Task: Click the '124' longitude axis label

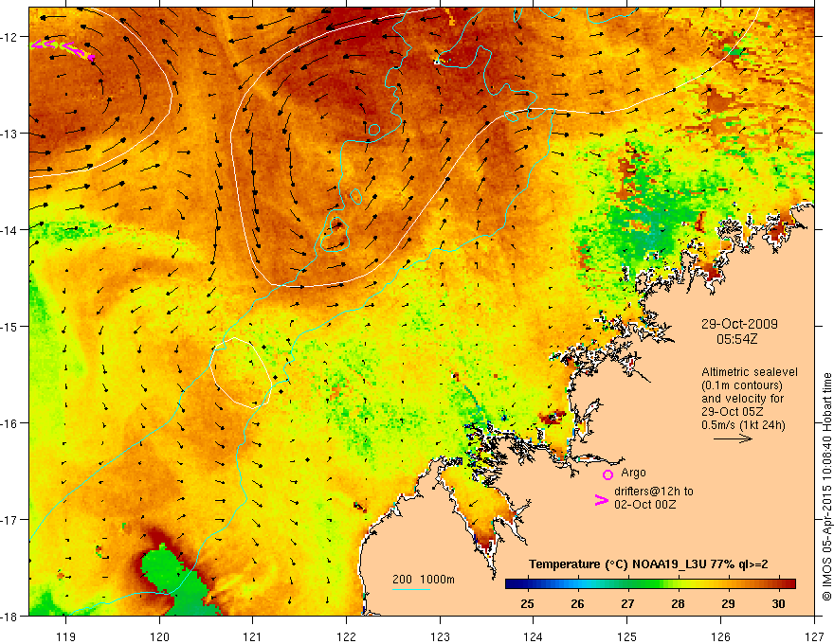Action: pos(534,636)
